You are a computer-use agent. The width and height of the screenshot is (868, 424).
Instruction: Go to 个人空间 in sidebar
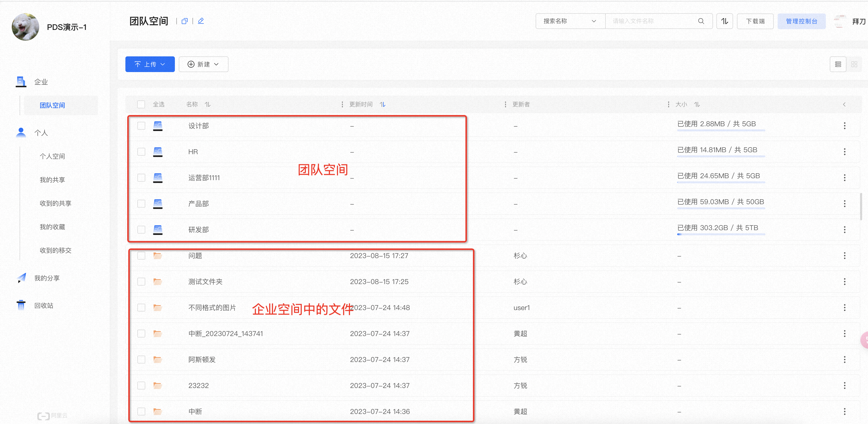pos(52,156)
